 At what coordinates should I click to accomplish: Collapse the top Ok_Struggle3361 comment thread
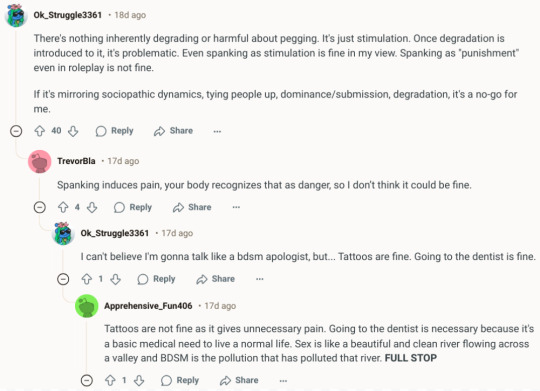(x=16, y=131)
